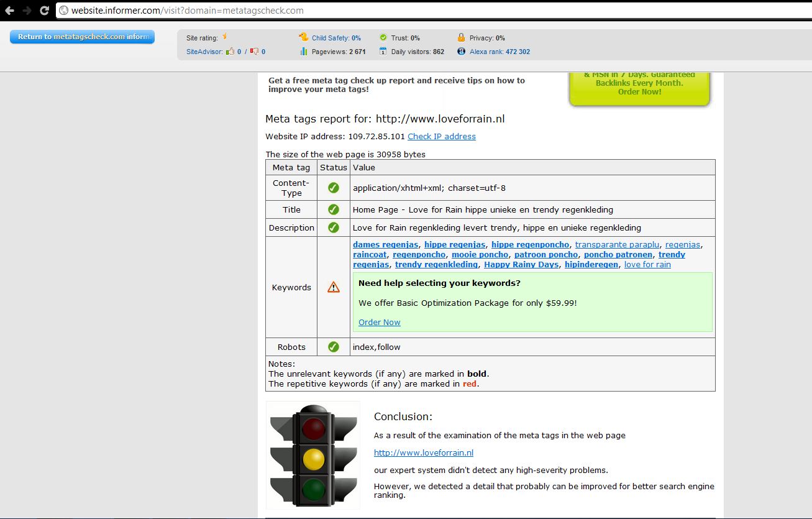Open the Child Safety link
This screenshot has height=519, width=812.
[336, 38]
